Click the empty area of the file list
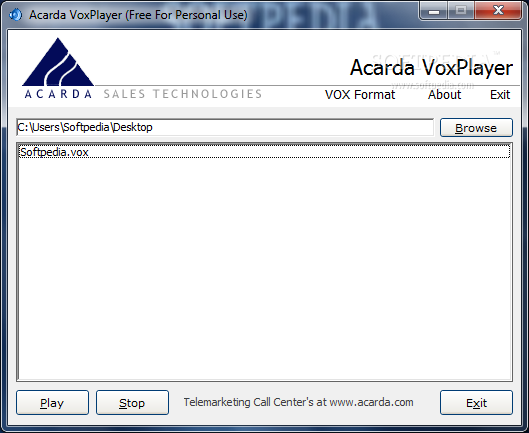The image size is (529, 433). (x=264, y=270)
